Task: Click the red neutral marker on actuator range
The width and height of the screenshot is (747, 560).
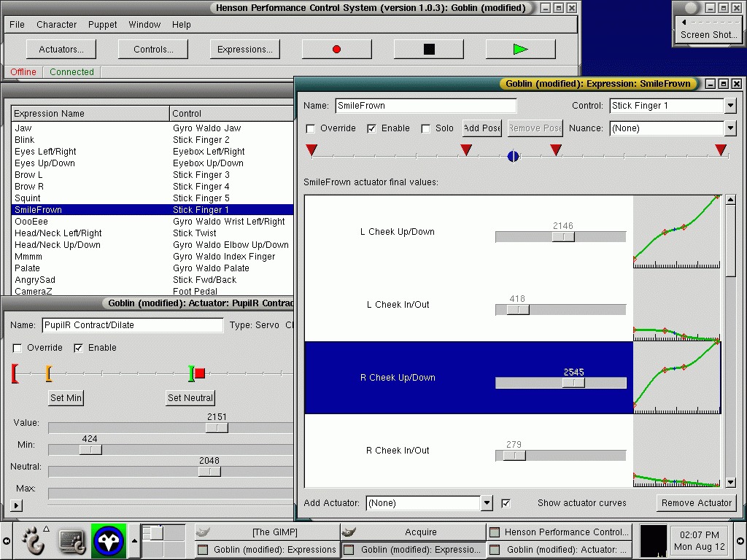Action: pos(199,373)
